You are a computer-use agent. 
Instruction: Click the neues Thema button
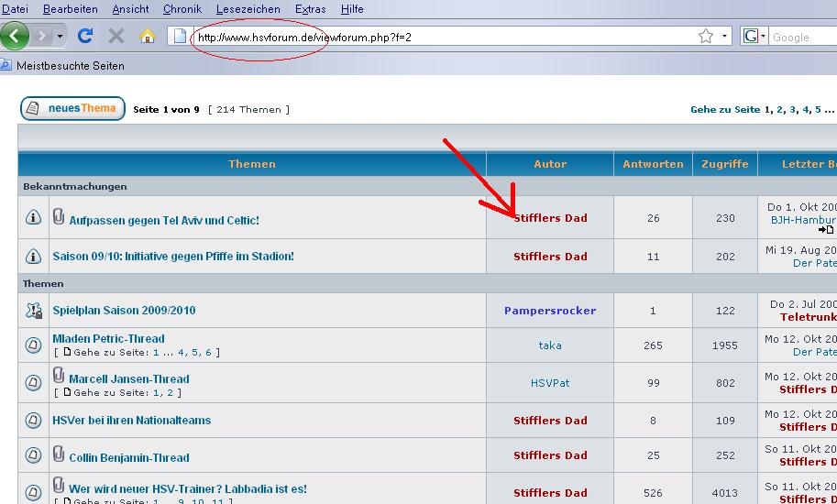72,108
